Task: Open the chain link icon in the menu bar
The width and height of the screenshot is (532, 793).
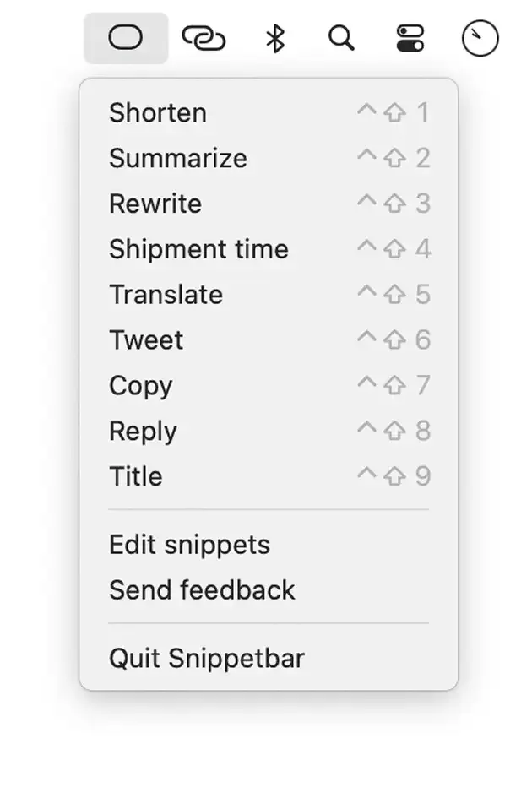Action: 204,37
